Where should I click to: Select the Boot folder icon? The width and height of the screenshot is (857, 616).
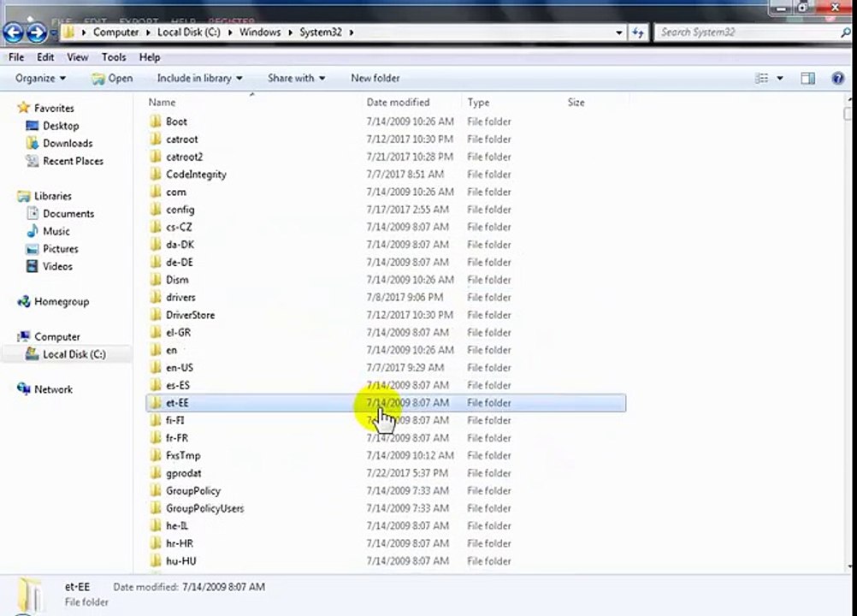click(156, 121)
